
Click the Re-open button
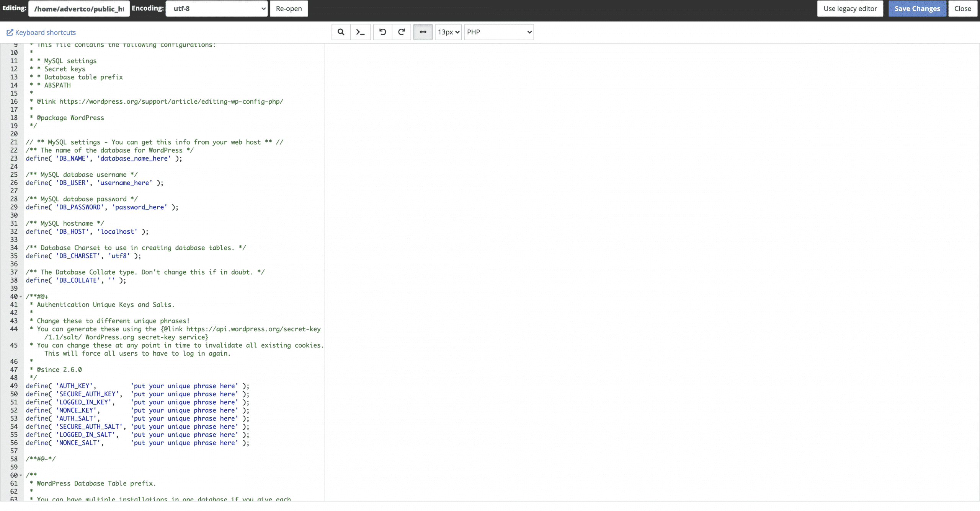pyautogui.click(x=289, y=8)
